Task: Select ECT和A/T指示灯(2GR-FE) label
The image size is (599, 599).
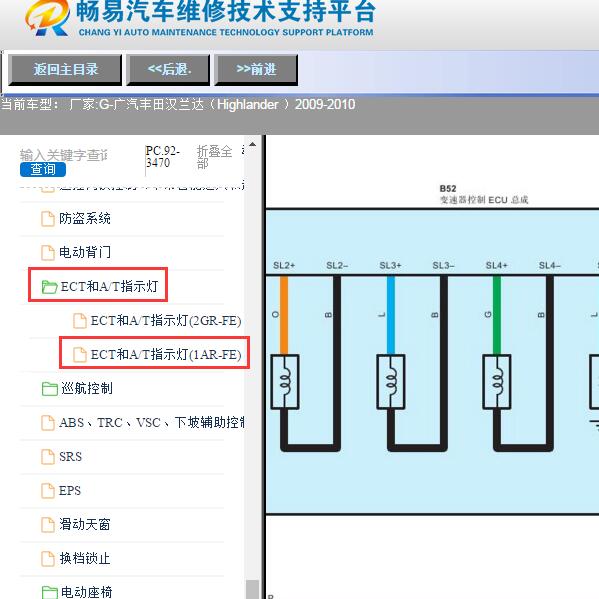Action: (166, 321)
